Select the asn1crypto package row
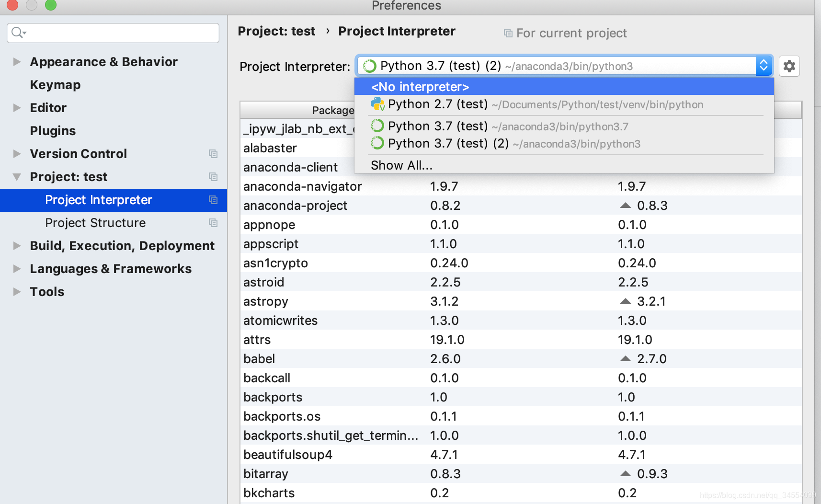This screenshot has height=504, width=821. click(521, 263)
